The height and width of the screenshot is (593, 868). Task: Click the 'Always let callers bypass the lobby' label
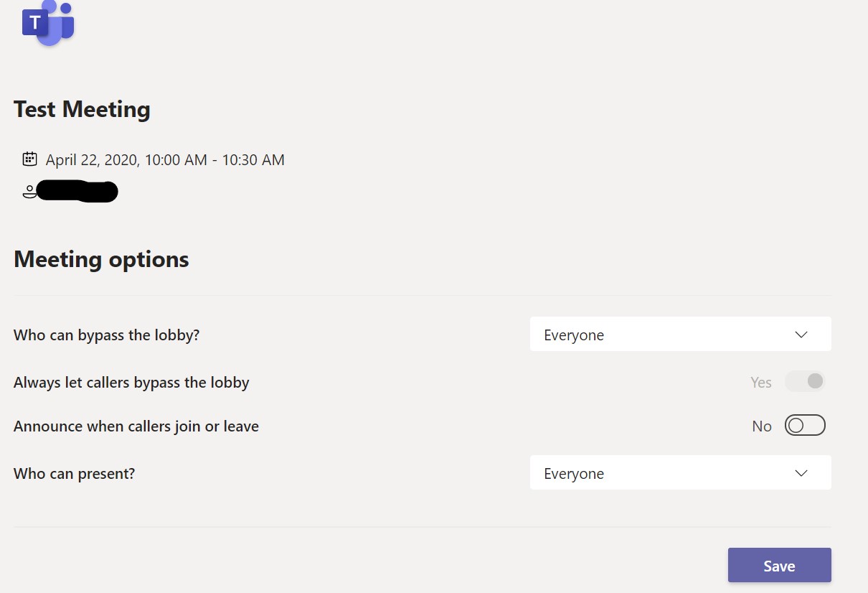(131, 383)
